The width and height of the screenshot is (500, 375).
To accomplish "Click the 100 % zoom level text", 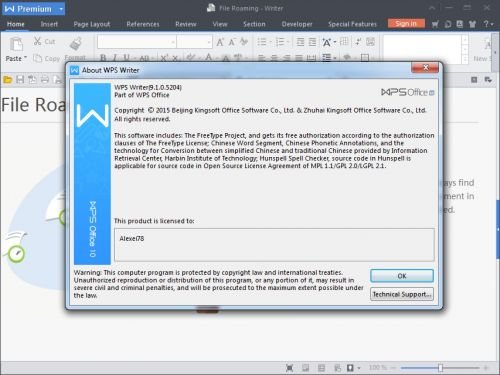I will [377, 368].
